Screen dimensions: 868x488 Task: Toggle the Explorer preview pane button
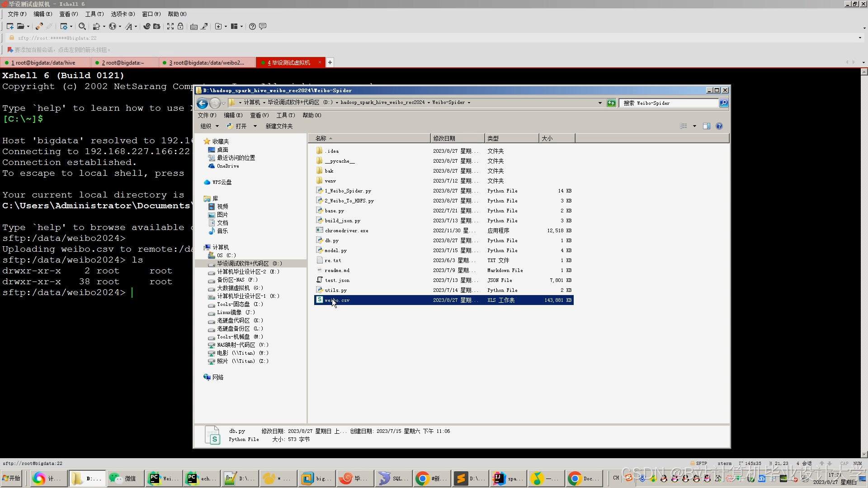(707, 126)
